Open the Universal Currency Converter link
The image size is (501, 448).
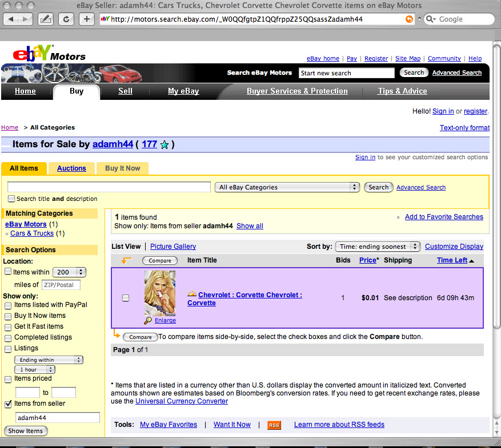point(181,401)
